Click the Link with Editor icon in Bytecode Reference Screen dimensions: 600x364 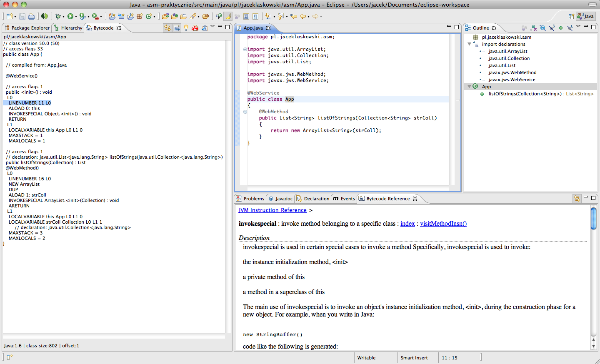pyautogui.click(x=577, y=199)
